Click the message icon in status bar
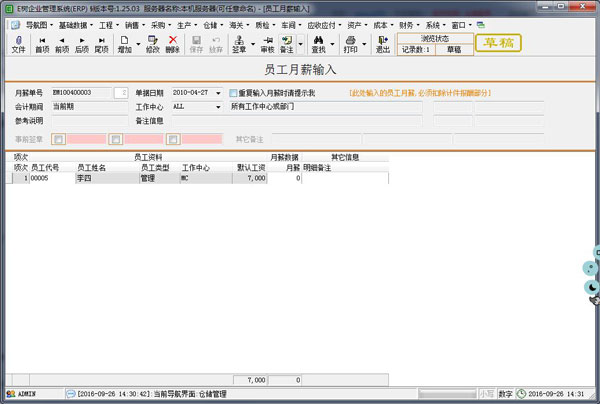Image resolution: width=600 pixels, height=404 pixels. [x=71, y=394]
